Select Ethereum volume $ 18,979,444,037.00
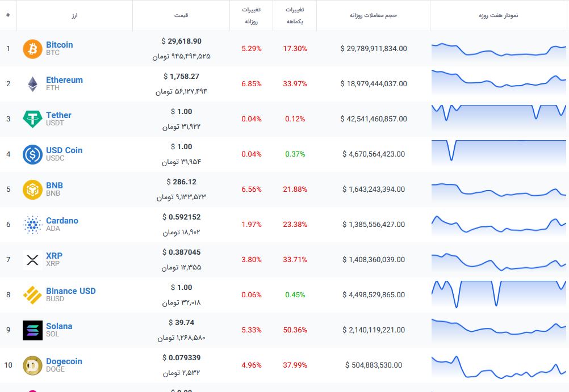This screenshot has width=569, height=392. click(x=374, y=84)
